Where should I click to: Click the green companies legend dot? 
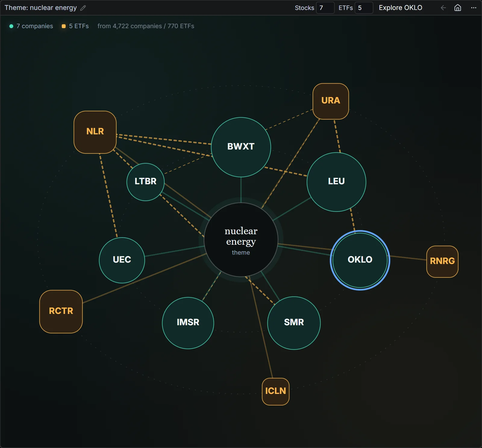point(11,26)
